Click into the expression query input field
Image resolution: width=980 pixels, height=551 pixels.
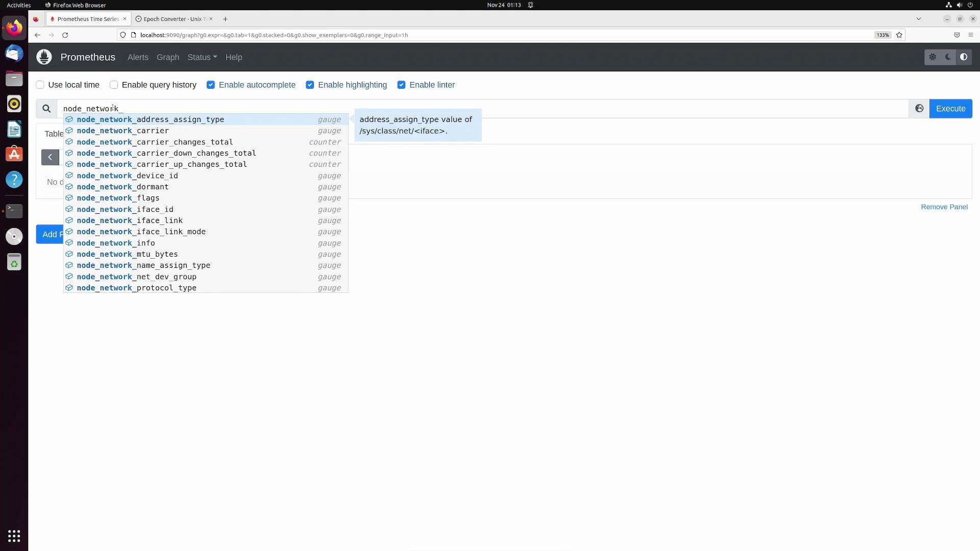482,109
